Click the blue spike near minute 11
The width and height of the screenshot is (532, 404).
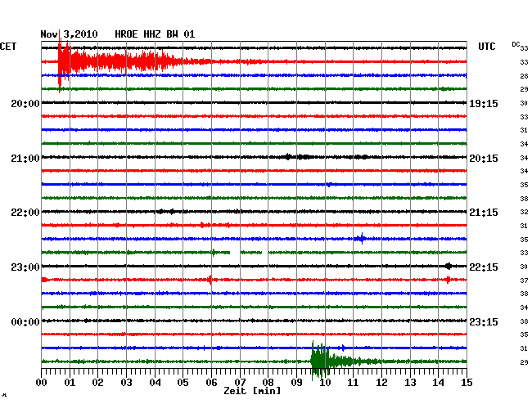(362, 239)
